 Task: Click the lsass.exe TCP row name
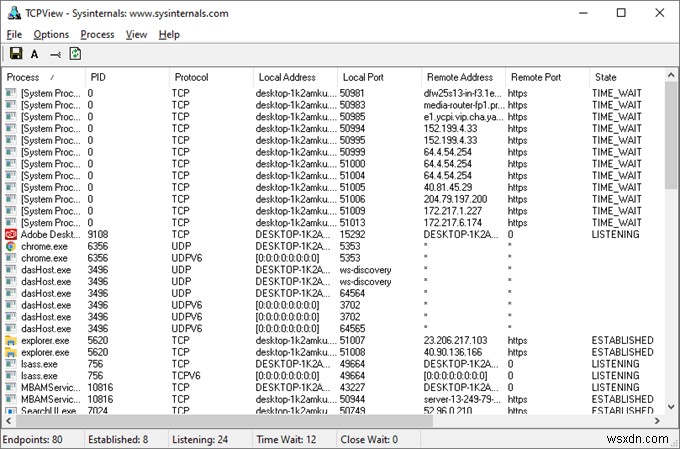39,364
